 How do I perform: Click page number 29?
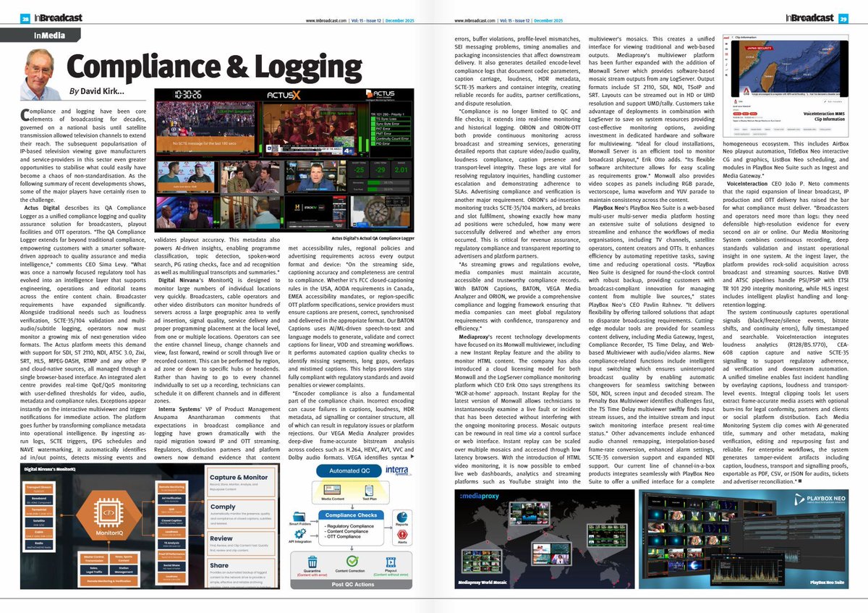pyautogui.click(x=843, y=20)
